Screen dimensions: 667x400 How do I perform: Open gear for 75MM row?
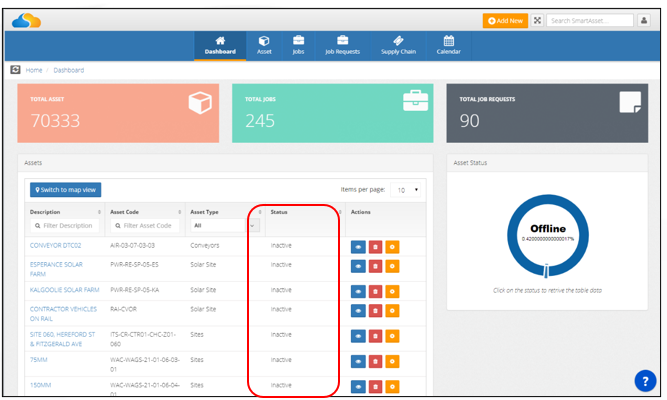pos(392,362)
